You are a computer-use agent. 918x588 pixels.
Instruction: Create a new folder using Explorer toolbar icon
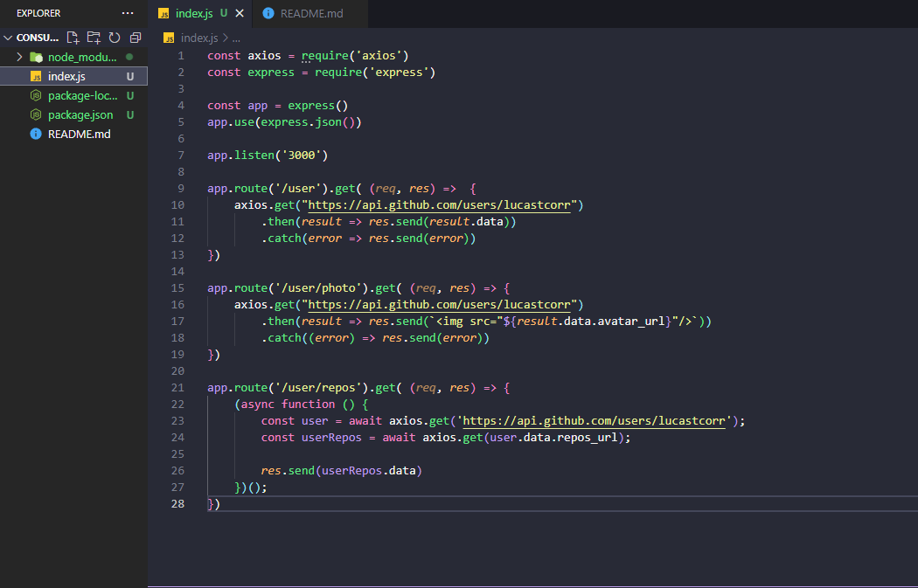coord(93,38)
